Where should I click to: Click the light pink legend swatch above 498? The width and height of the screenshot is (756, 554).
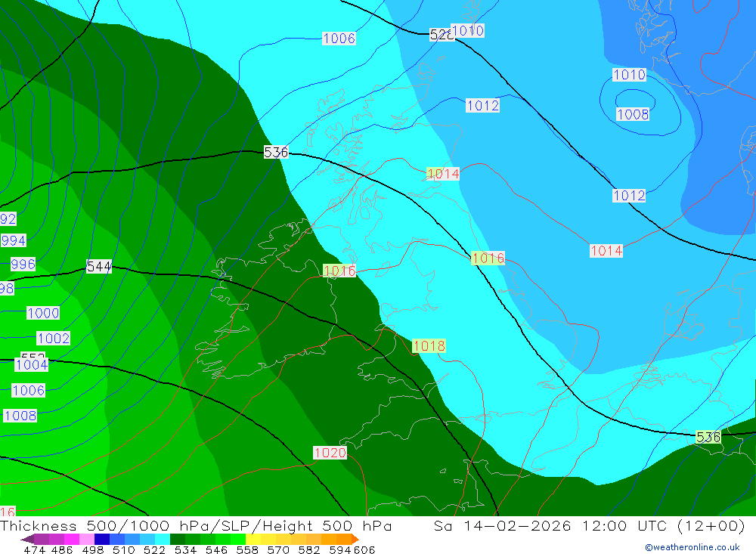tap(87, 539)
